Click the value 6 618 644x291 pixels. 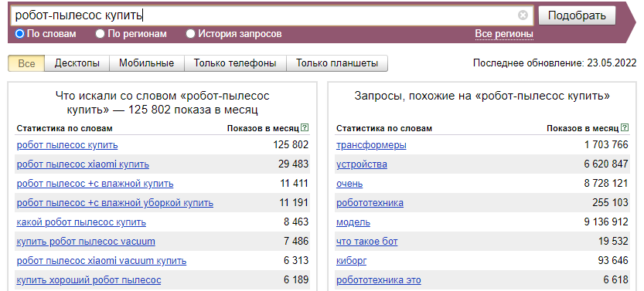point(616,280)
